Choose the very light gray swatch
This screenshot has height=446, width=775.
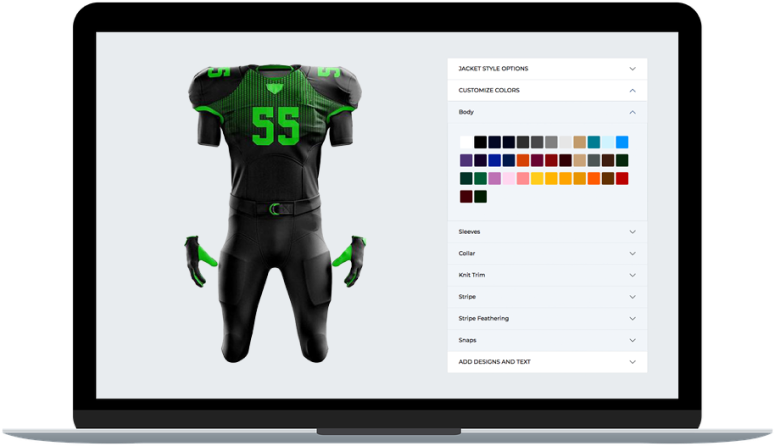[x=565, y=142]
